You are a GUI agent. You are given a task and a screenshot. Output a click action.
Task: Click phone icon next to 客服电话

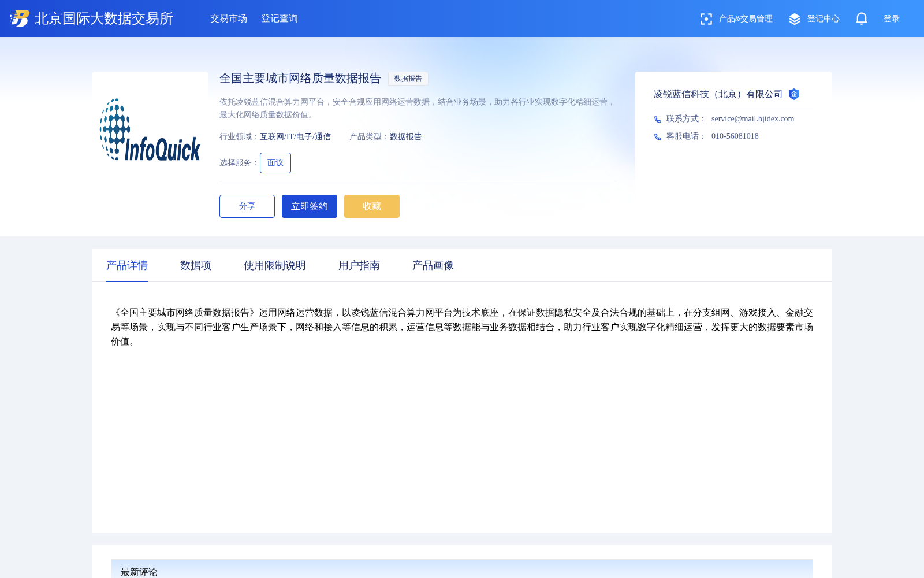point(658,137)
